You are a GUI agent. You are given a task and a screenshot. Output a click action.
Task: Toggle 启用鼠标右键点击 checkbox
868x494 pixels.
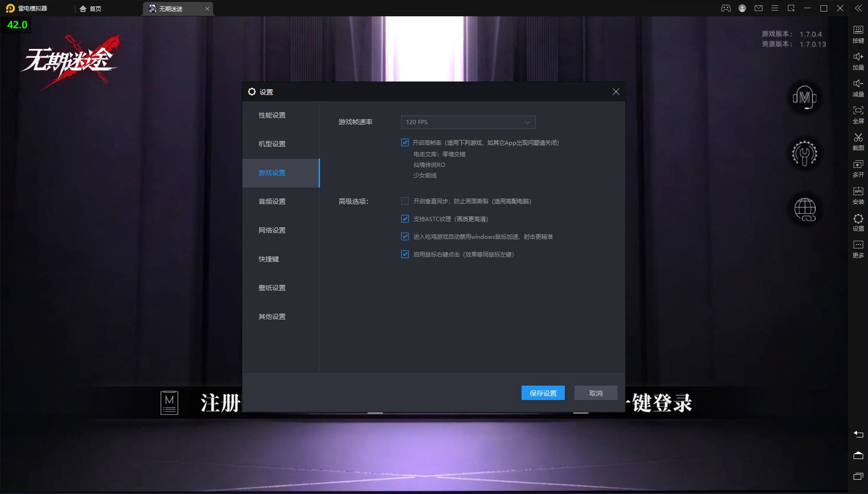click(405, 254)
